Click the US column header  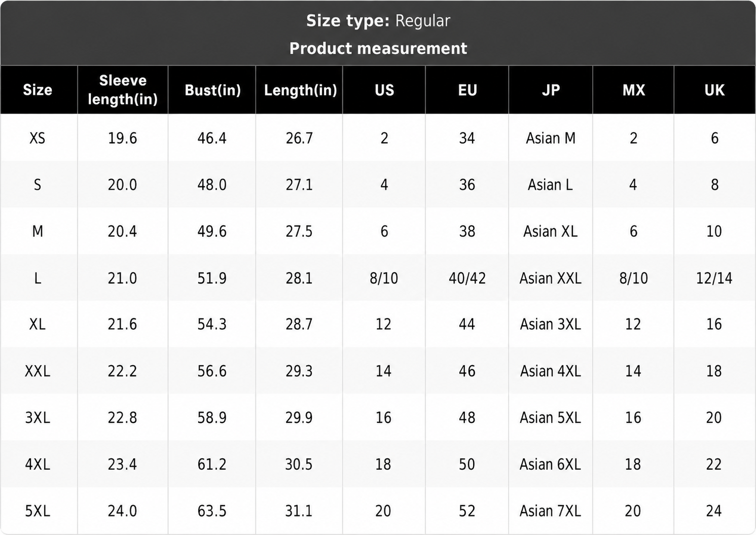point(384,90)
